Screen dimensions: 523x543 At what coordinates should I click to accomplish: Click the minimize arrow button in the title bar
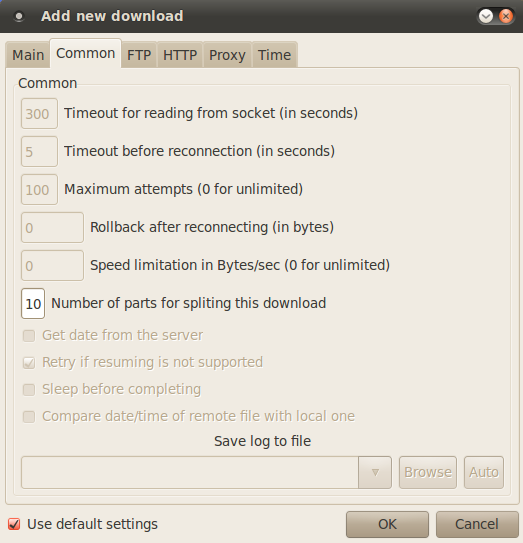point(486,16)
